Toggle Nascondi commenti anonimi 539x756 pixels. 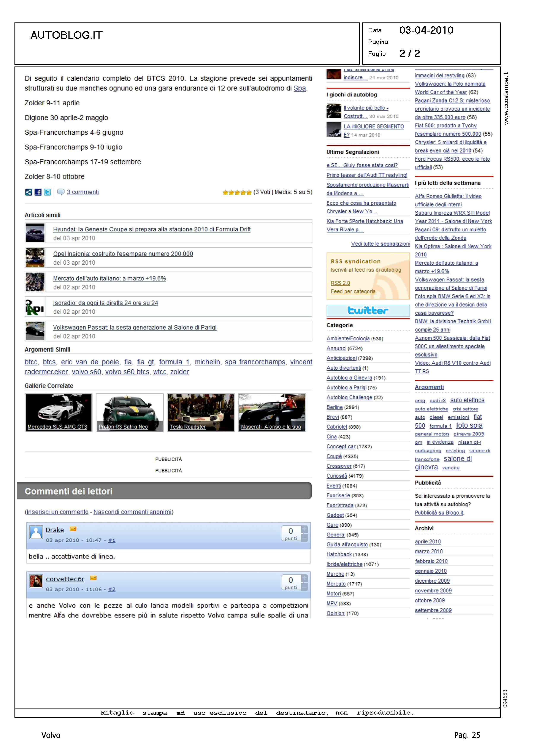coord(132,512)
